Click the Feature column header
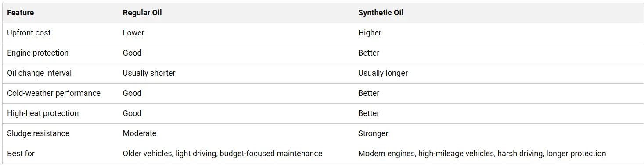Image resolution: width=644 pixels, height=165 pixels. pos(20,13)
